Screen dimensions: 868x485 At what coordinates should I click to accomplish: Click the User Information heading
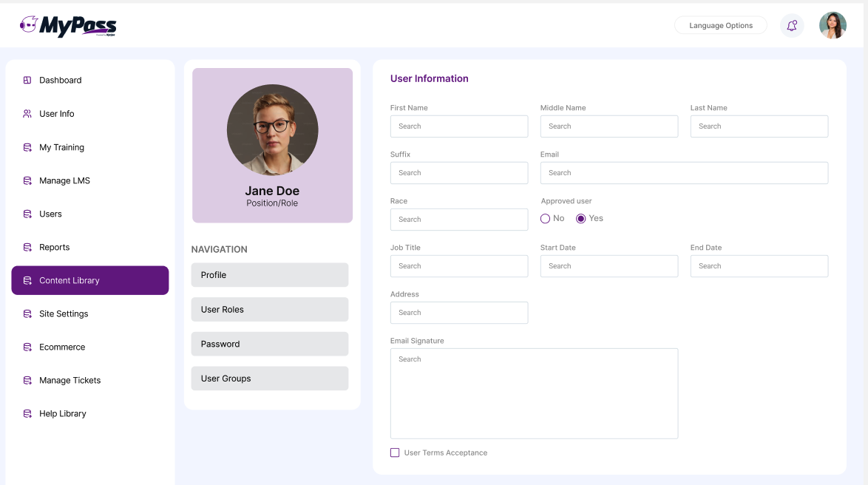click(x=430, y=78)
